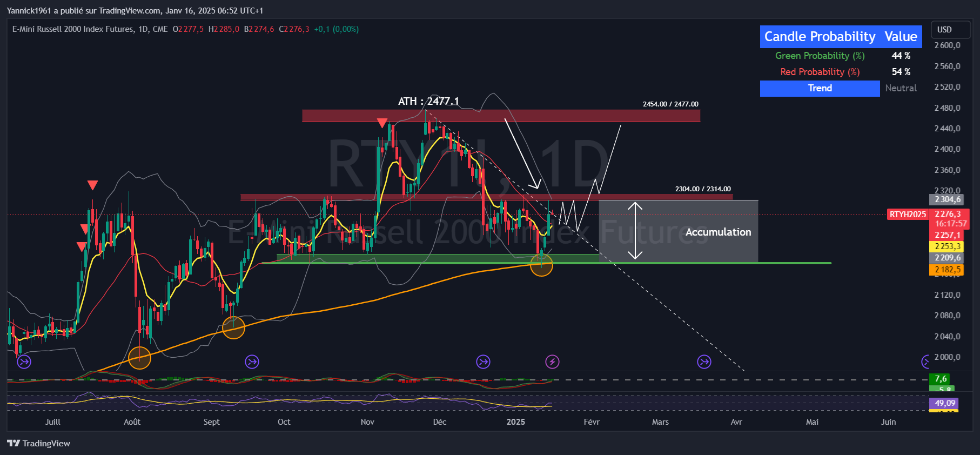980x455 pixels.
Task: Click the C 2 276,3 close value in header
Action: [294, 29]
